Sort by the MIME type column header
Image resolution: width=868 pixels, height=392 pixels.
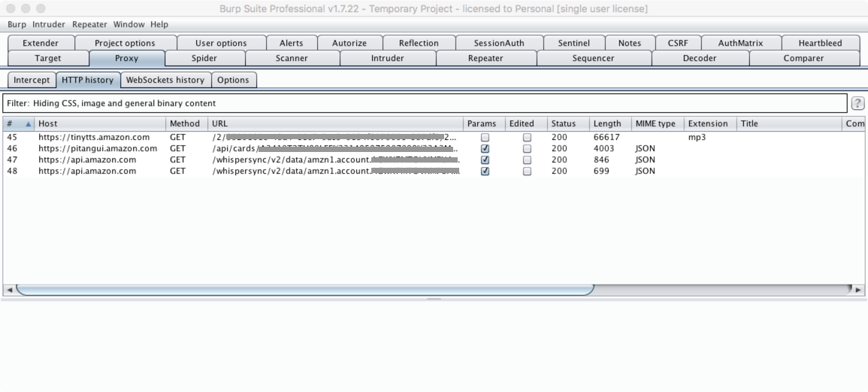[658, 123]
